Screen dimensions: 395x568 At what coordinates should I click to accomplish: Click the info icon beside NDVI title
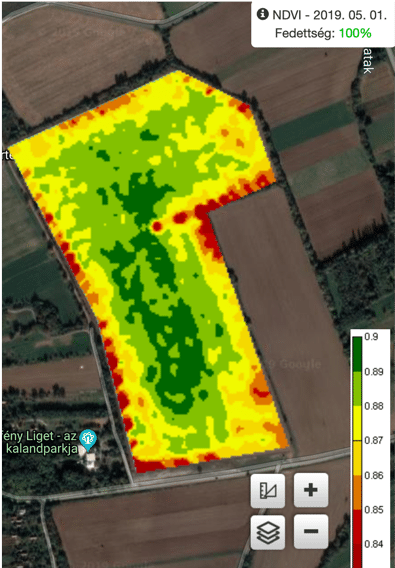coord(262,14)
